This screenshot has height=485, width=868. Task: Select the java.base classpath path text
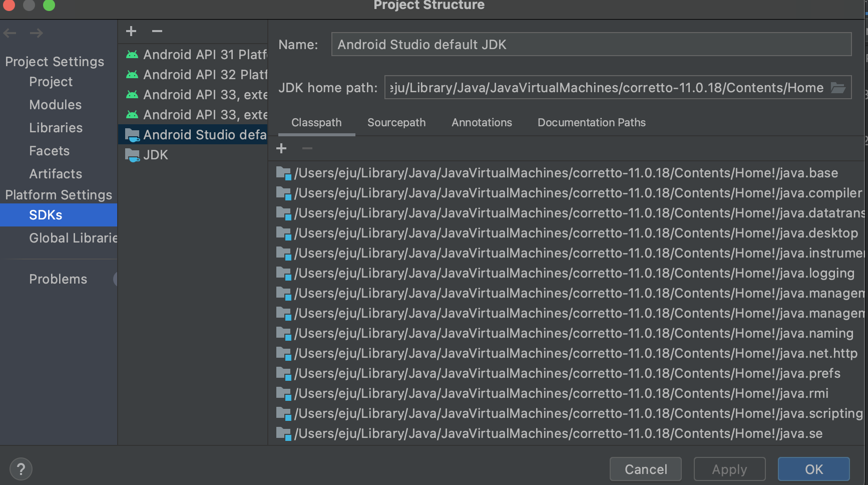pyautogui.click(x=566, y=173)
